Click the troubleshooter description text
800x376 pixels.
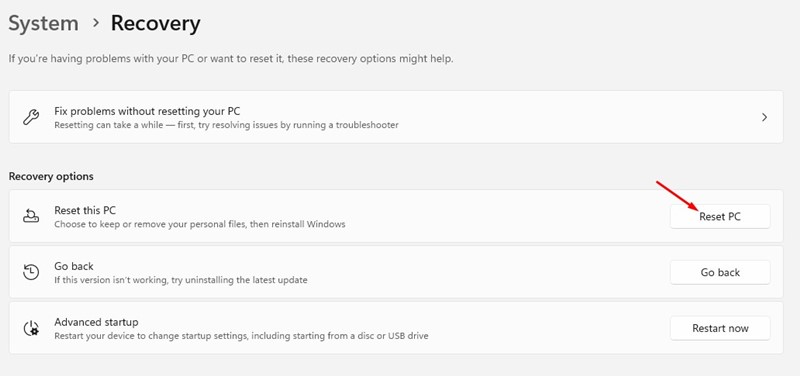click(x=227, y=125)
